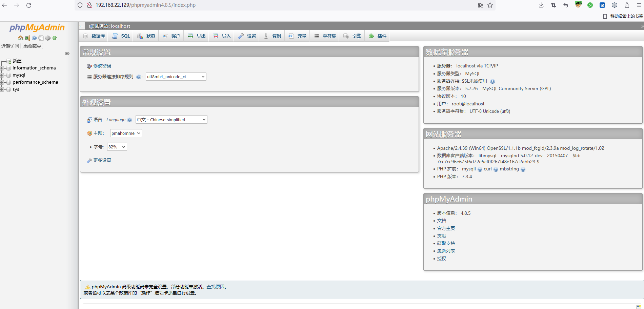Open navigation panel settings gear icon

pyautogui.click(x=48, y=38)
